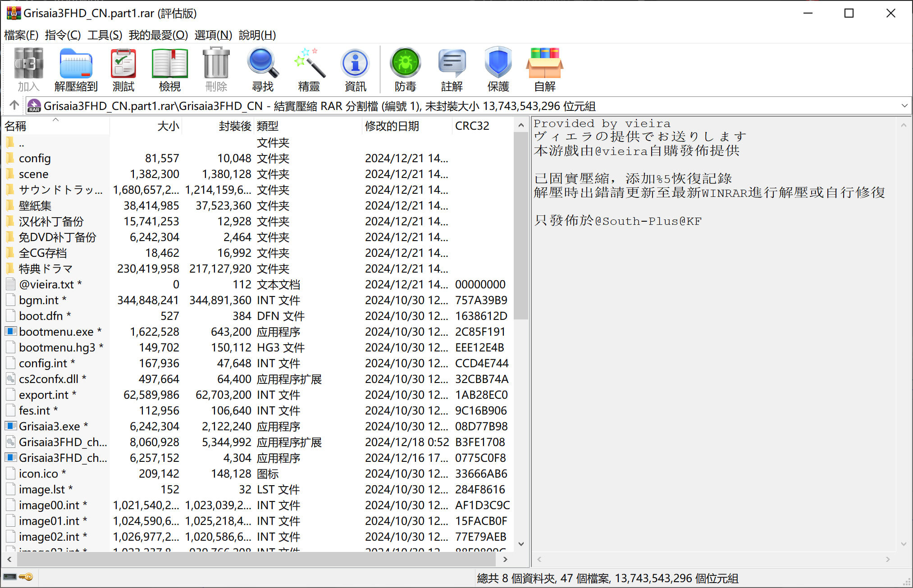Click the SFX (自解) toolbar icon
The height and width of the screenshot is (588, 913).
(x=544, y=69)
